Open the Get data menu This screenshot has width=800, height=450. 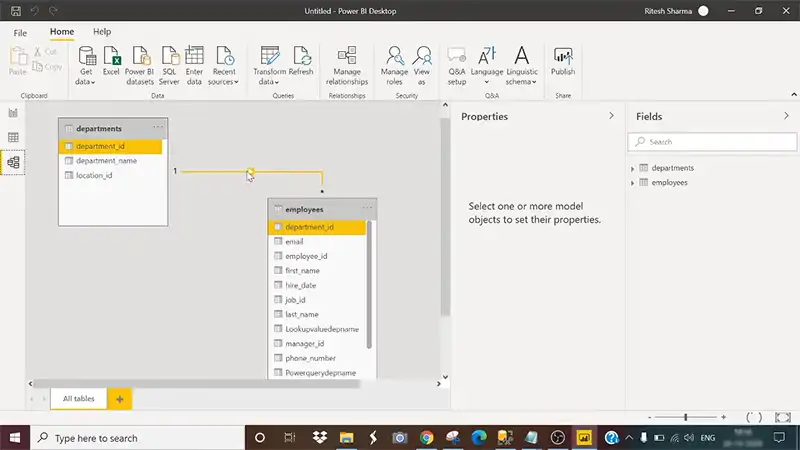[x=86, y=65]
